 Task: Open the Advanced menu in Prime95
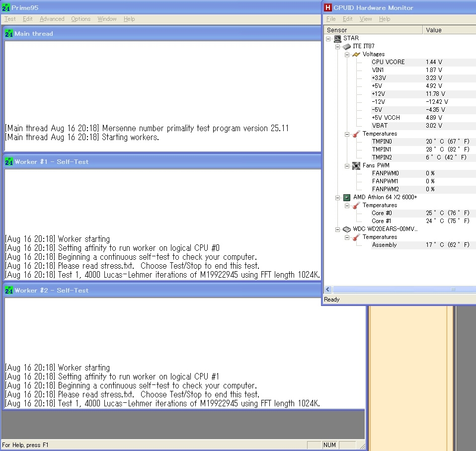[x=52, y=19]
